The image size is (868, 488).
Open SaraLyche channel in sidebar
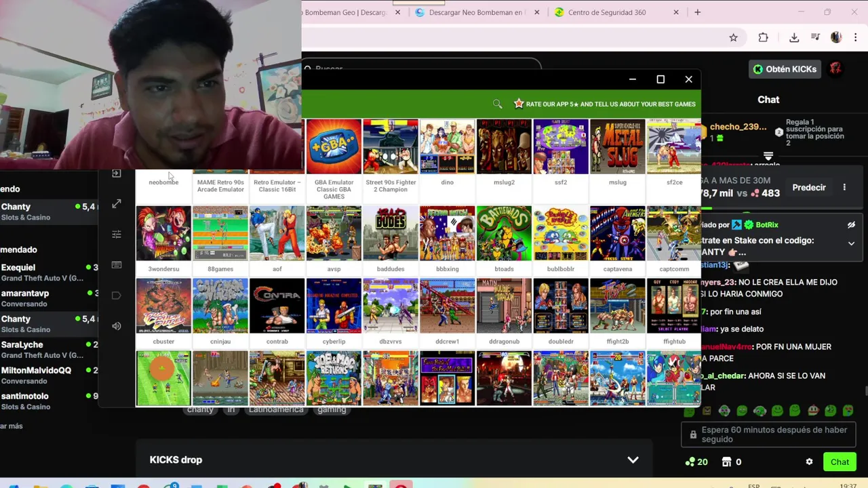(x=49, y=350)
